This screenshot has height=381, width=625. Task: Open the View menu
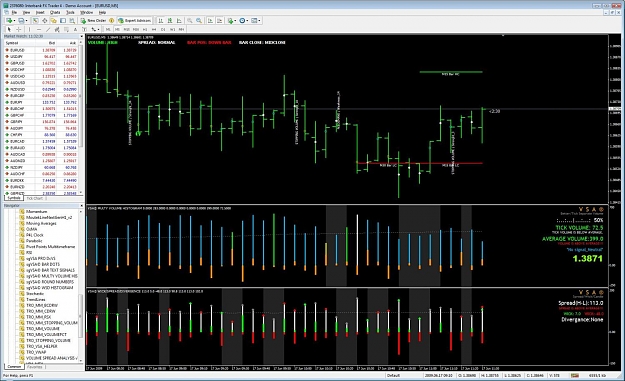[26, 12]
